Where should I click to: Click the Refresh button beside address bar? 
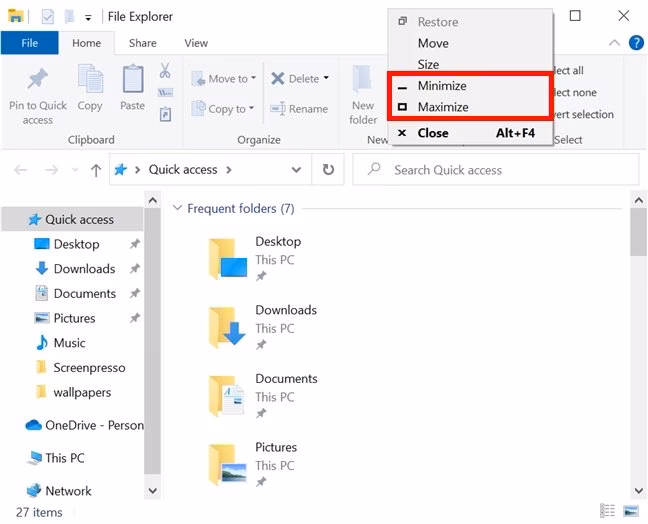coord(327,170)
